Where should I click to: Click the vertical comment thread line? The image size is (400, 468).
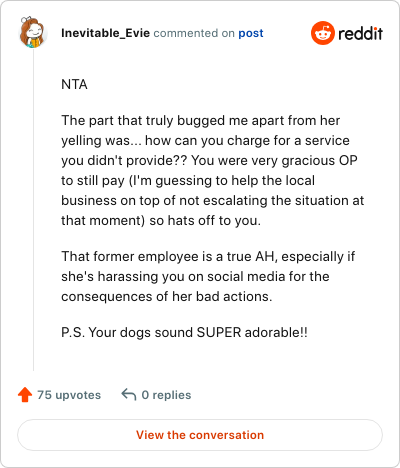(x=33, y=210)
